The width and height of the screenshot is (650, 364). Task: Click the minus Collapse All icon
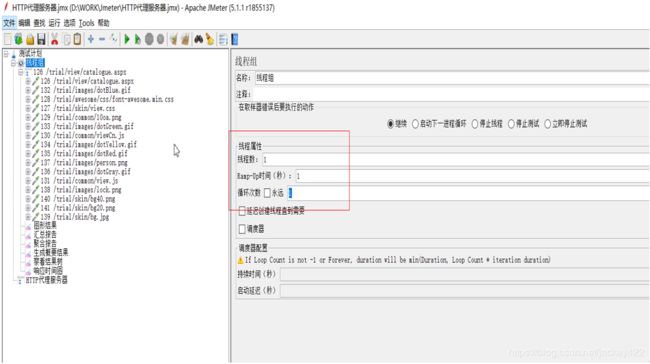102,39
